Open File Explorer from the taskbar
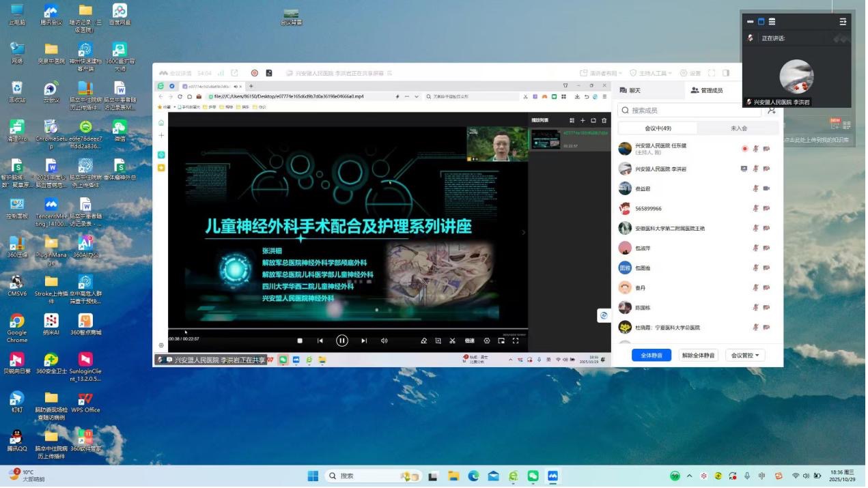Image resolution: width=868 pixels, height=488 pixels. click(x=453, y=476)
